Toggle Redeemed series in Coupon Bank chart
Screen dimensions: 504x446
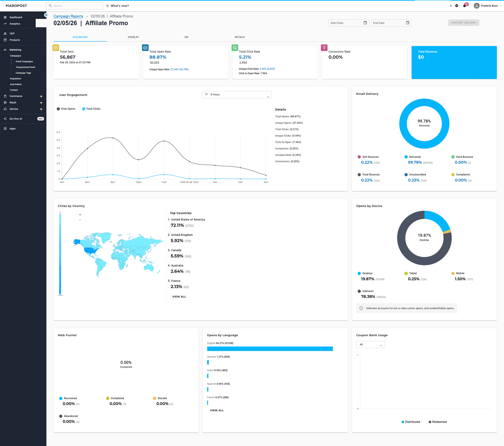pos(438,422)
